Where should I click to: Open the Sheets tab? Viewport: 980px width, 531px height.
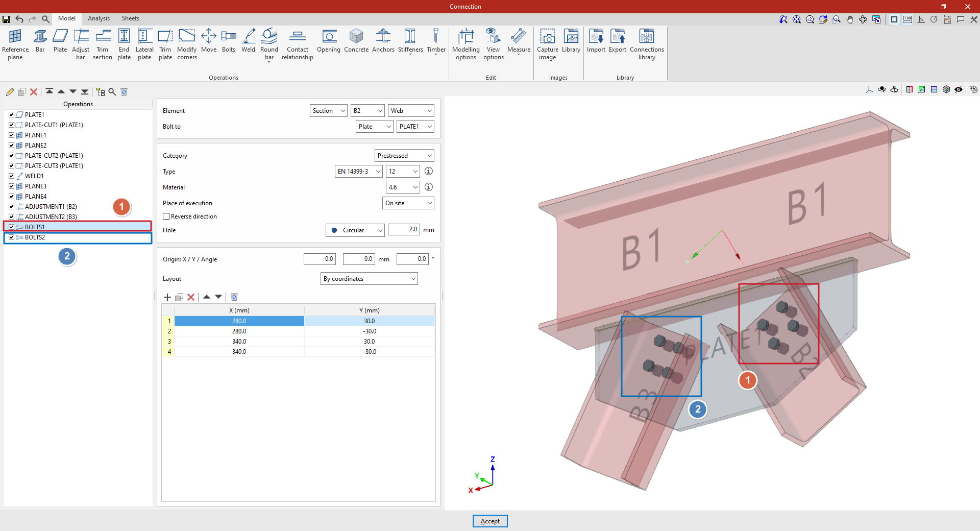tap(130, 18)
